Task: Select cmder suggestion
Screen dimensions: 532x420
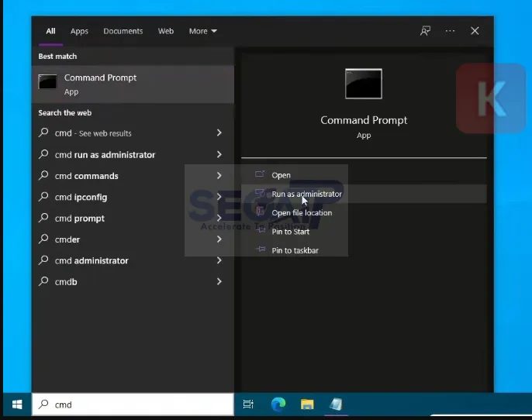Action: coord(133,239)
